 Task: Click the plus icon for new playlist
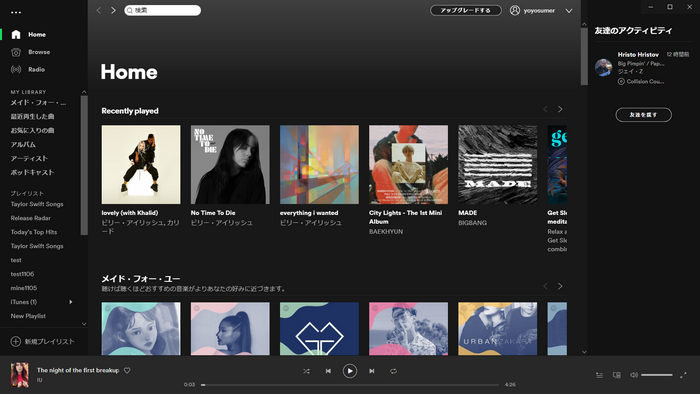pyautogui.click(x=16, y=341)
